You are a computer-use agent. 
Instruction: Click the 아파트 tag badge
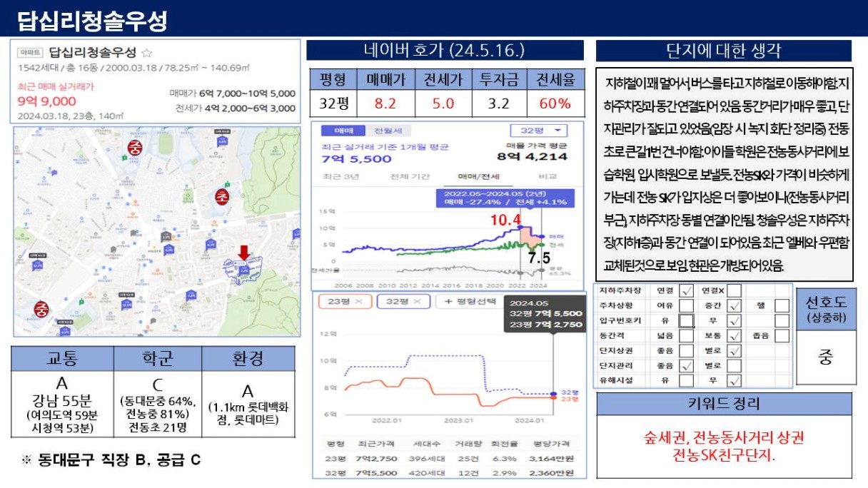point(30,52)
